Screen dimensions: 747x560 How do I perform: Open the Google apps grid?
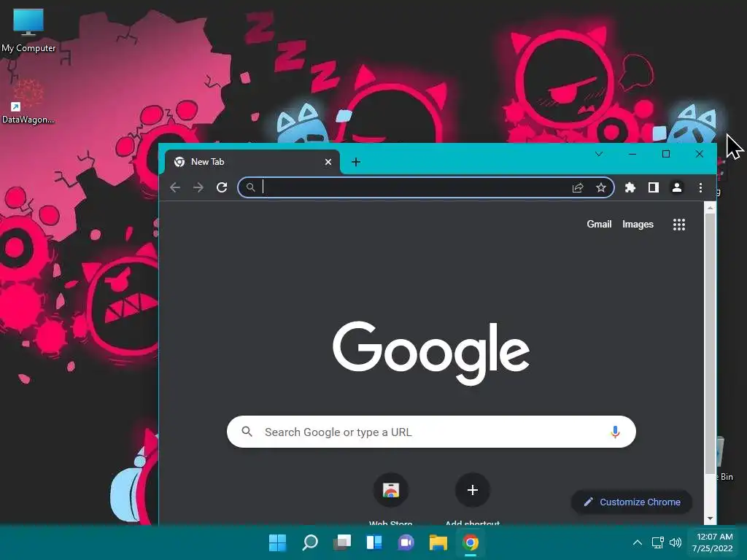679,225
